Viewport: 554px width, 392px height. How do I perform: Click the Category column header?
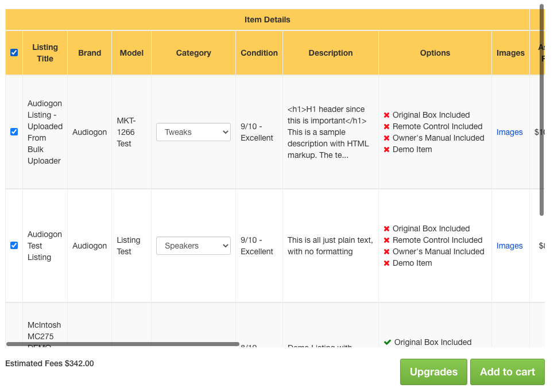click(x=193, y=53)
